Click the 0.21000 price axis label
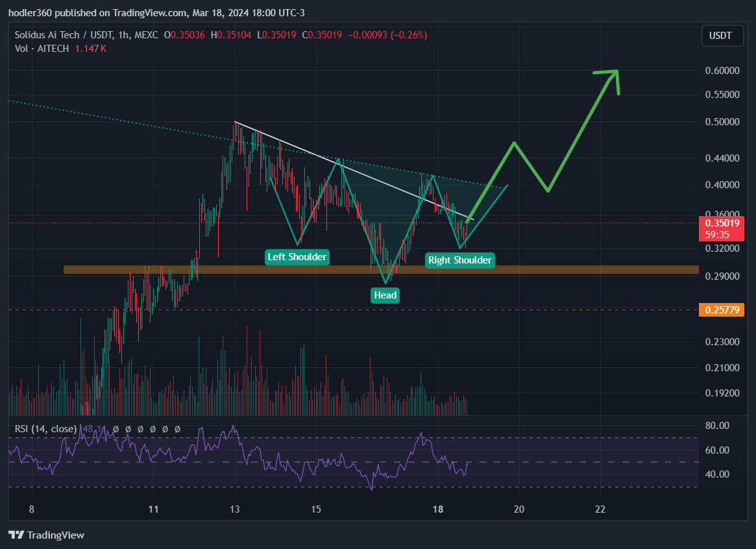The width and height of the screenshot is (756, 549). (x=722, y=368)
